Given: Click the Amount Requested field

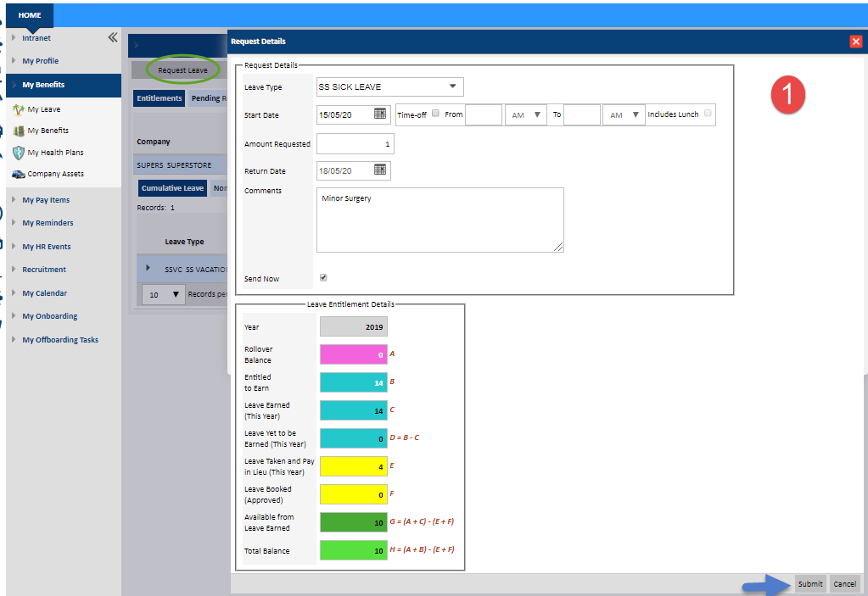Looking at the screenshot, I should click(356, 144).
